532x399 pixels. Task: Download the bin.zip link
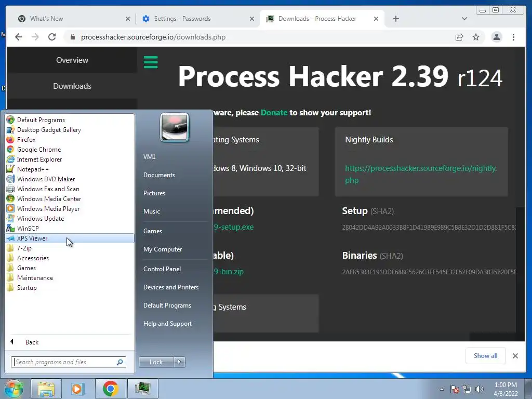[x=229, y=272]
